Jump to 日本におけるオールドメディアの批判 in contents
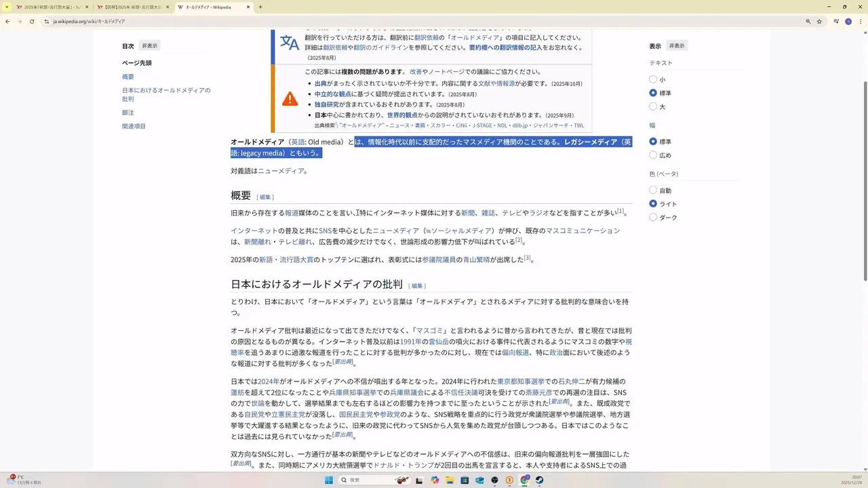868x488 pixels. pos(166,94)
